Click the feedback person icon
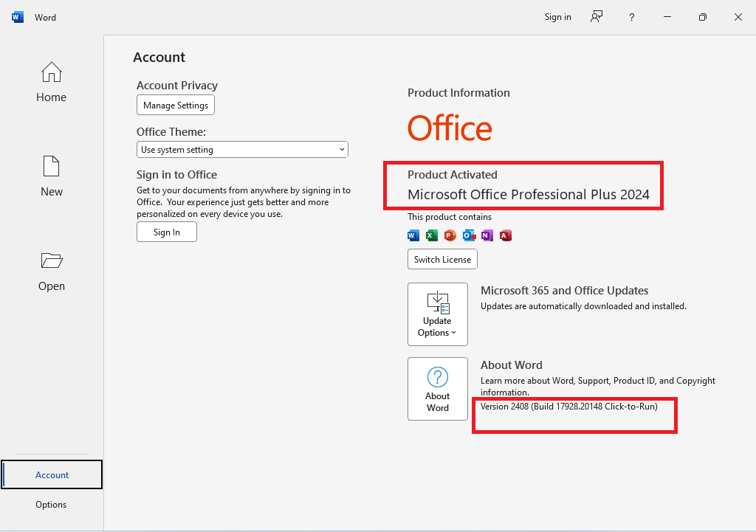Screen dimensions: 756x532 [597, 18]
